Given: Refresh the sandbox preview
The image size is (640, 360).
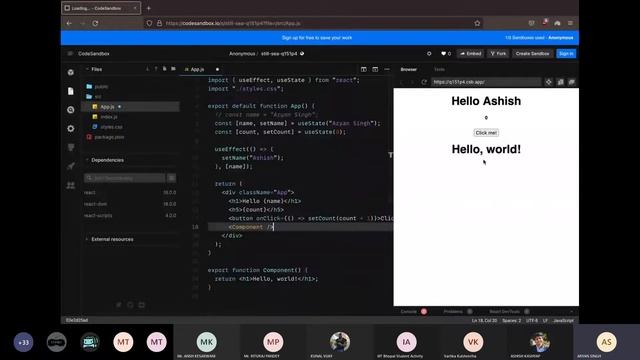Looking at the screenshot, I should click(x=424, y=82).
